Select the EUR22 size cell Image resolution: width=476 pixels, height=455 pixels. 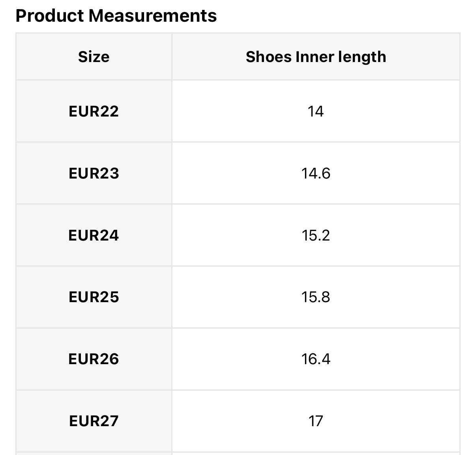[x=94, y=111]
